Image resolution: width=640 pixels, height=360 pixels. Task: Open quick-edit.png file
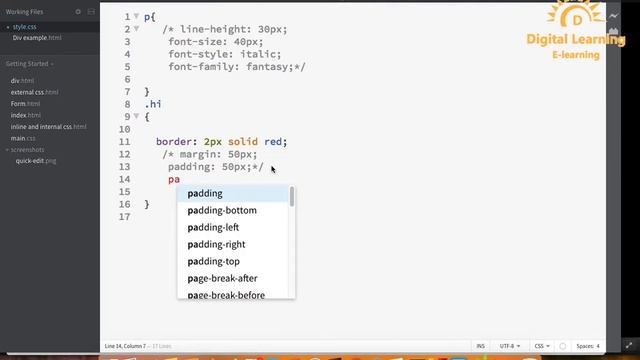(36, 161)
